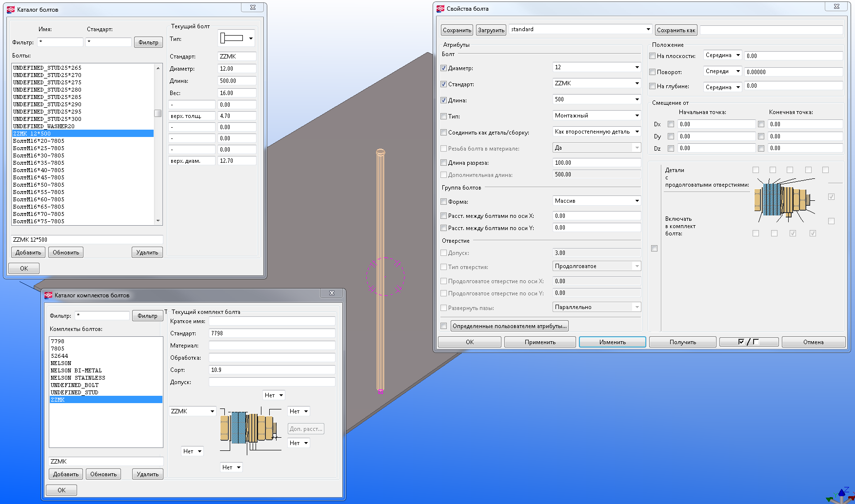Open the bolt type icon selector

click(x=237, y=39)
